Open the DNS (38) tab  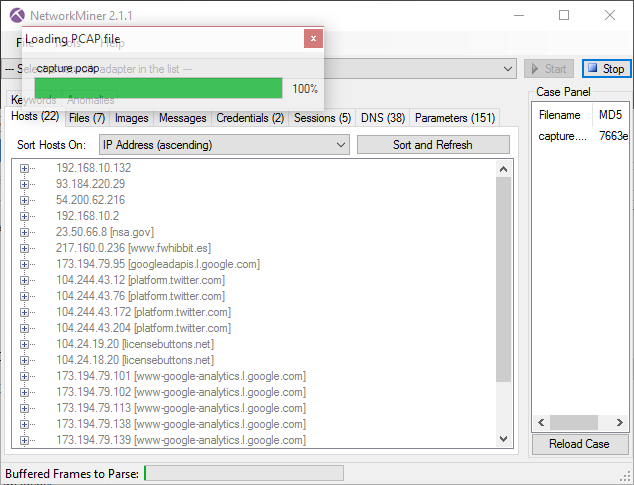click(x=381, y=118)
